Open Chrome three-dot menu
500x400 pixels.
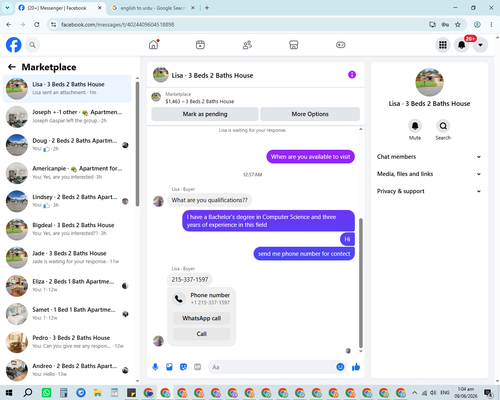tap(491, 24)
